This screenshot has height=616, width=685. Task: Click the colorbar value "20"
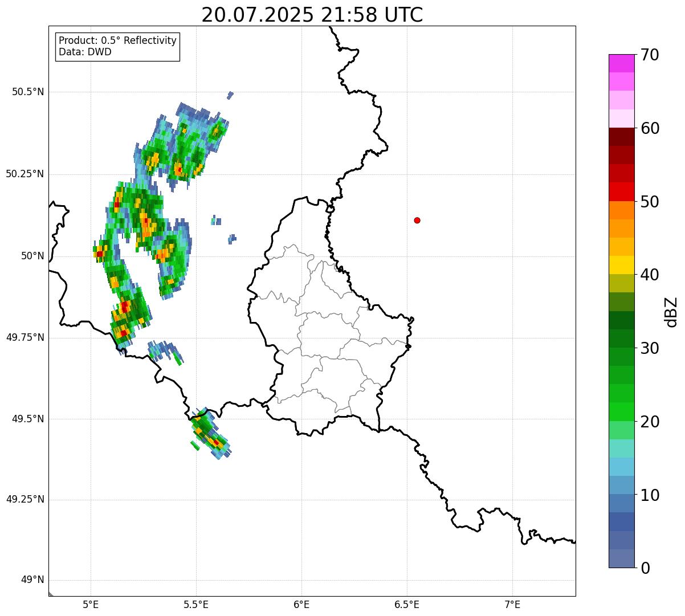[650, 422]
